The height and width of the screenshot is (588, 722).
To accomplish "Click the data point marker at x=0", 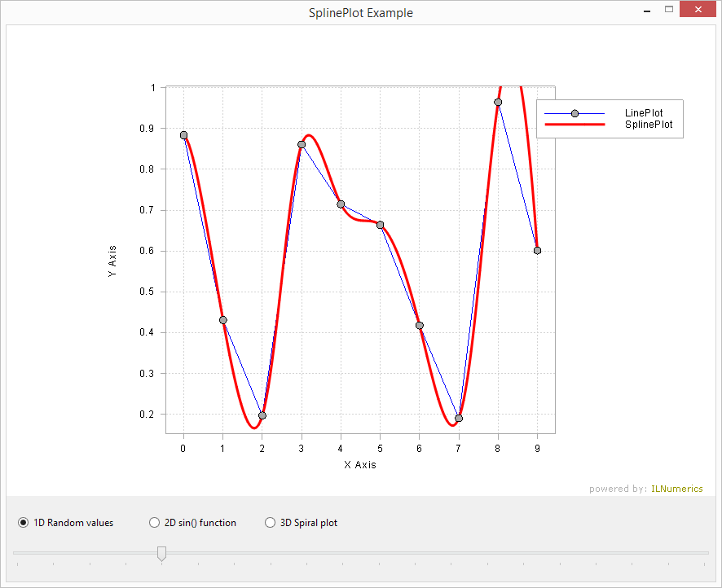I will pos(183,135).
